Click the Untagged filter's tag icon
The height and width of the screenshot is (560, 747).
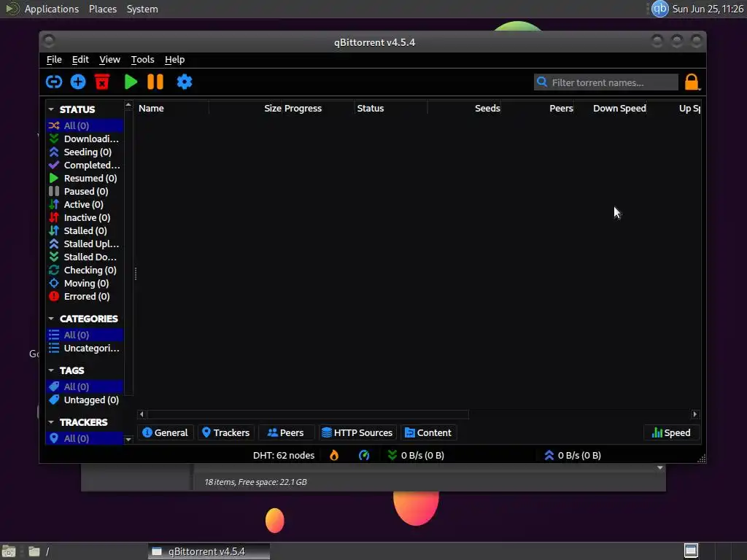pyautogui.click(x=54, y=400)
